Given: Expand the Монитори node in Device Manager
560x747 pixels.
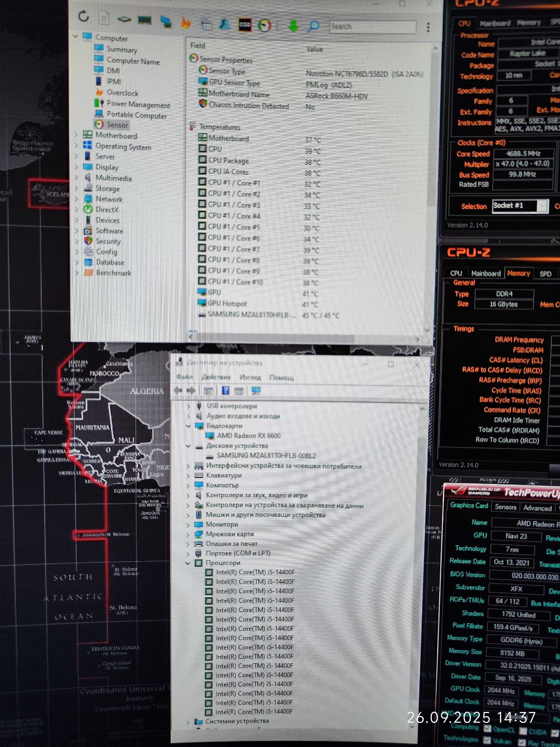Looking at the screenshot, I should click(188, 525).
